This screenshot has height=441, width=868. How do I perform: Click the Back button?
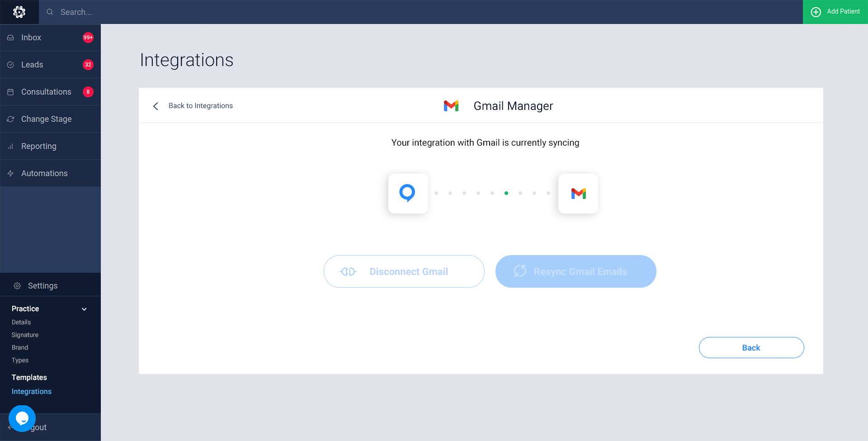coord(751,347)
